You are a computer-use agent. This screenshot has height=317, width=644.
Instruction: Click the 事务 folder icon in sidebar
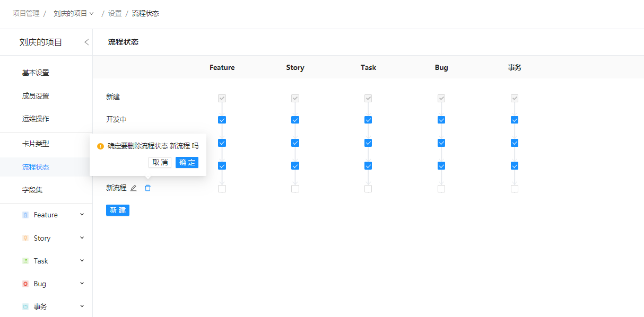point(25,307)
